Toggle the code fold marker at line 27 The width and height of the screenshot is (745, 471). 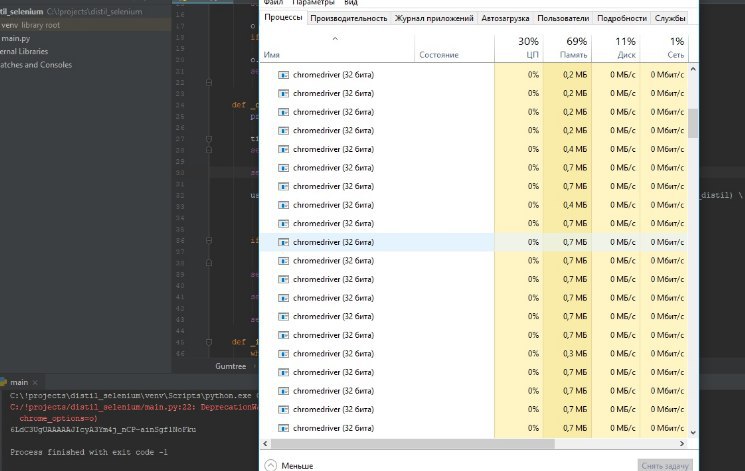click(x=209, y=139)
